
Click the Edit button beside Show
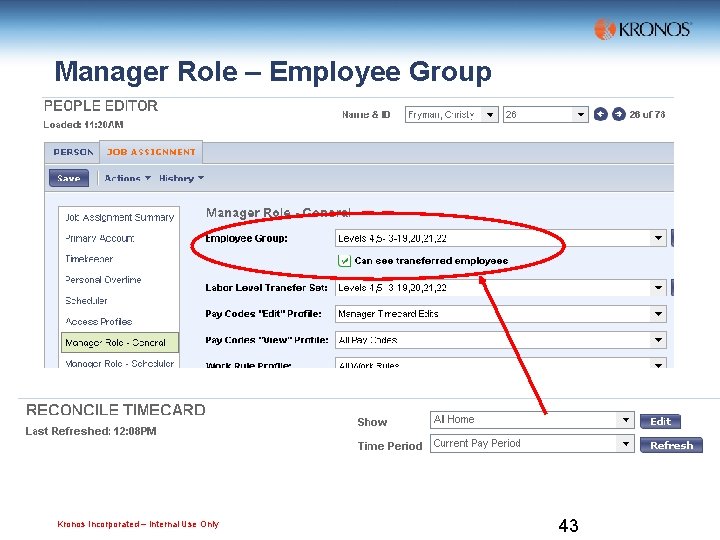[660, 421]
